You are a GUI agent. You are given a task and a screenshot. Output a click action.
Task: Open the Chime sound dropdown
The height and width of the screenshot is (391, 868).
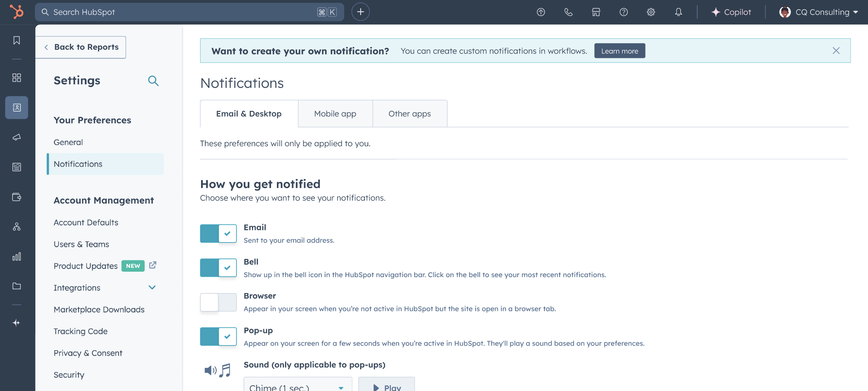pyautogui.click(x=297, y=386)
